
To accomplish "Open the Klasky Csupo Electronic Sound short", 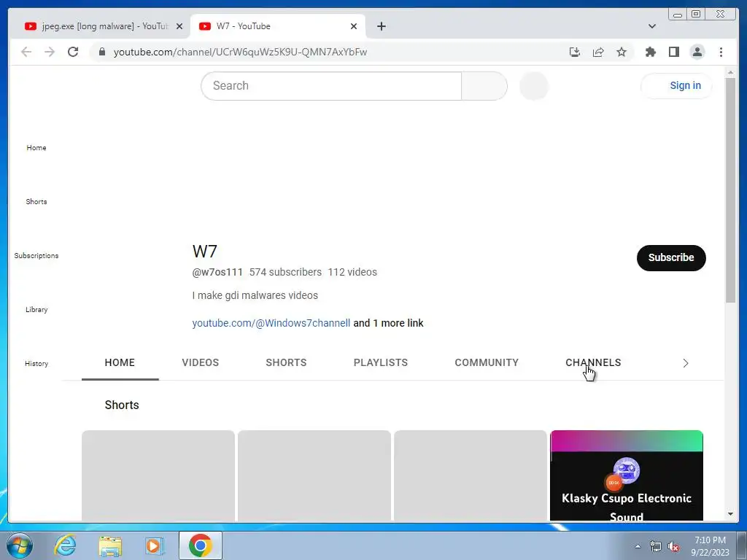I will [627, 475].
